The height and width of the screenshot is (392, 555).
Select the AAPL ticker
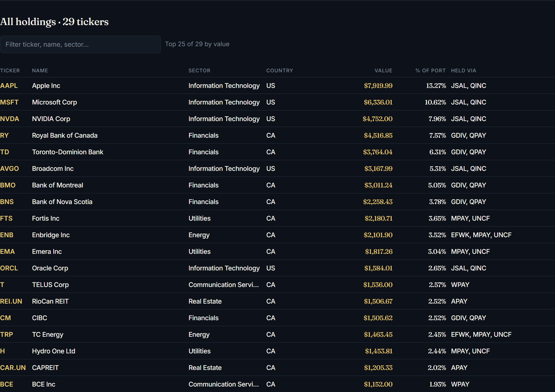[x=9, y=86]
